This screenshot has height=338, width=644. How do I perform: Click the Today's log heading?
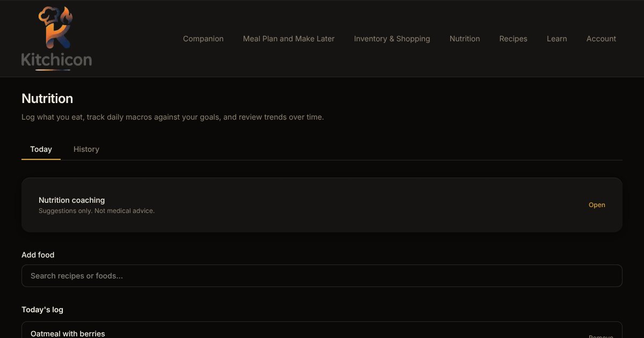[42, 310]
